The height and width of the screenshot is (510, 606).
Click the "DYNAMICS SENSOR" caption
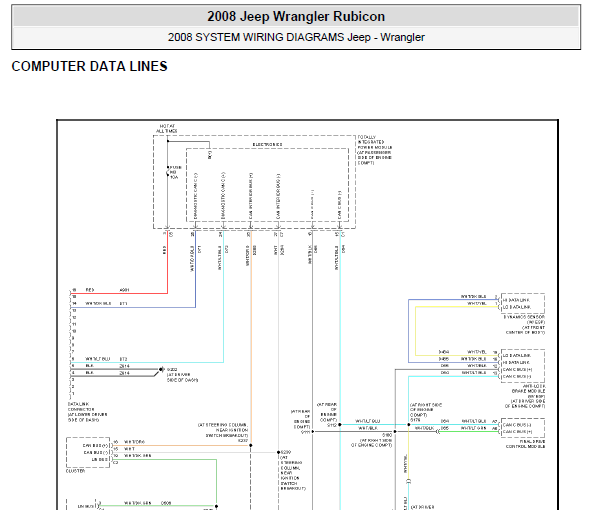[524, 317]
